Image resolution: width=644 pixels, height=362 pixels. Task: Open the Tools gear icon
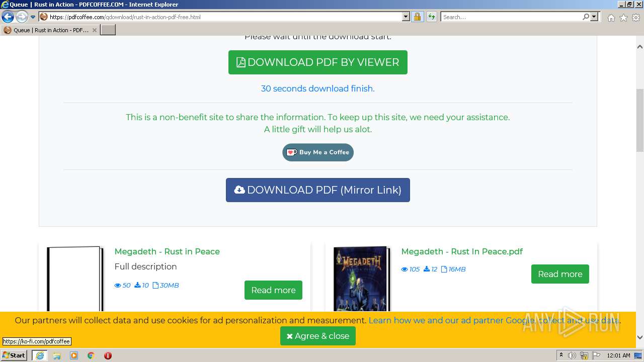tap(636, 18)
